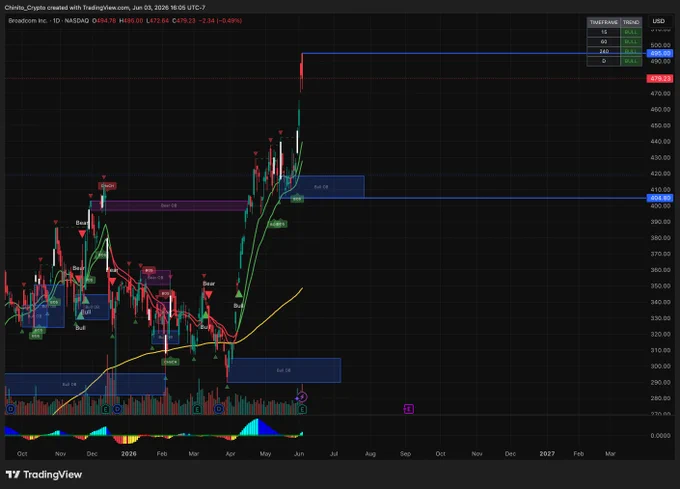Click the 0.0000 indicator scale value
This screenshot has width=680, height=489.
pyautogui.click(x=660, y=435)
